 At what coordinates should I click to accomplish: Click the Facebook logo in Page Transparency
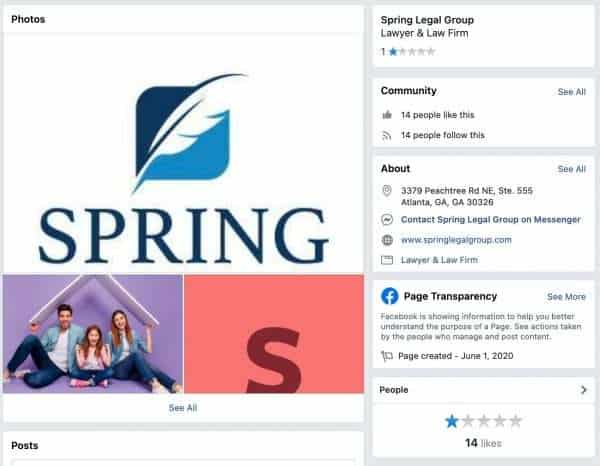tap(390, 296)
